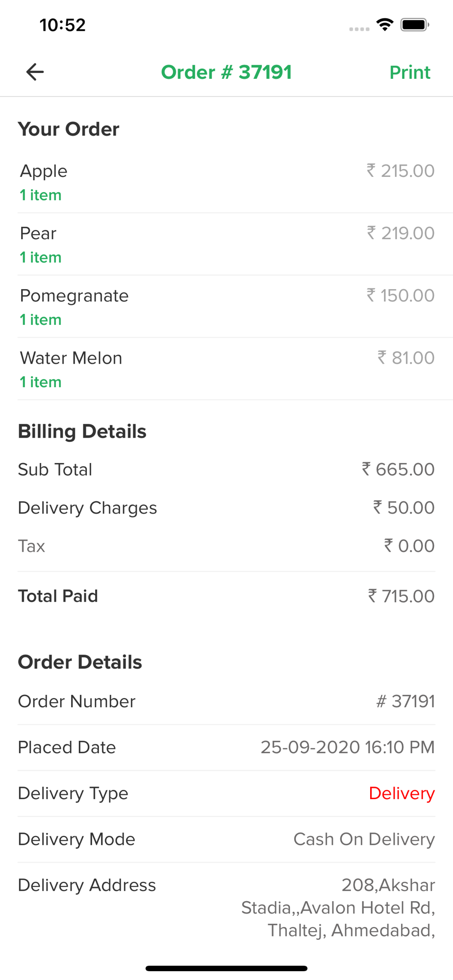Tap the Cash On Delivery value
The height and width of the screenshot is (980, 453).
(x=364, y=839)
